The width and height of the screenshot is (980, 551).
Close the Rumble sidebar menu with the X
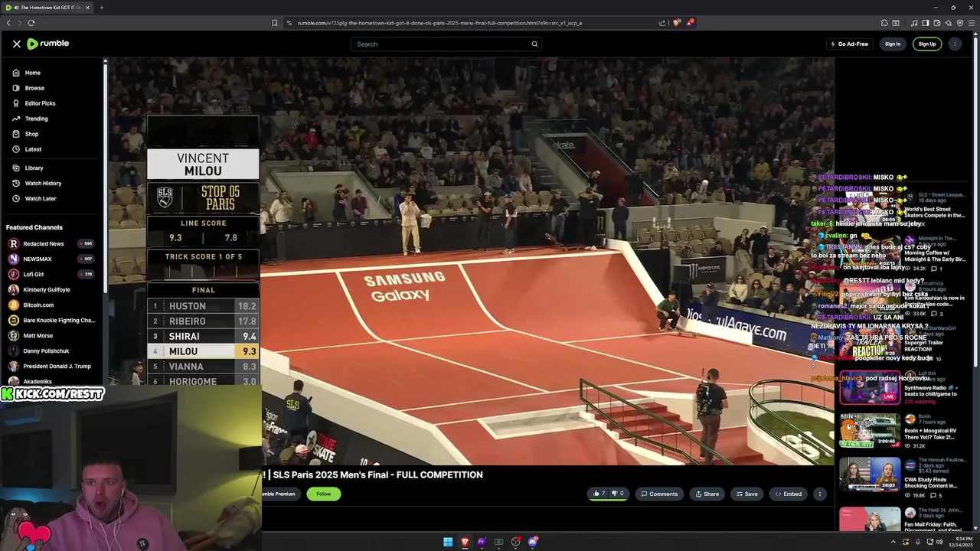tap(17, 44)
